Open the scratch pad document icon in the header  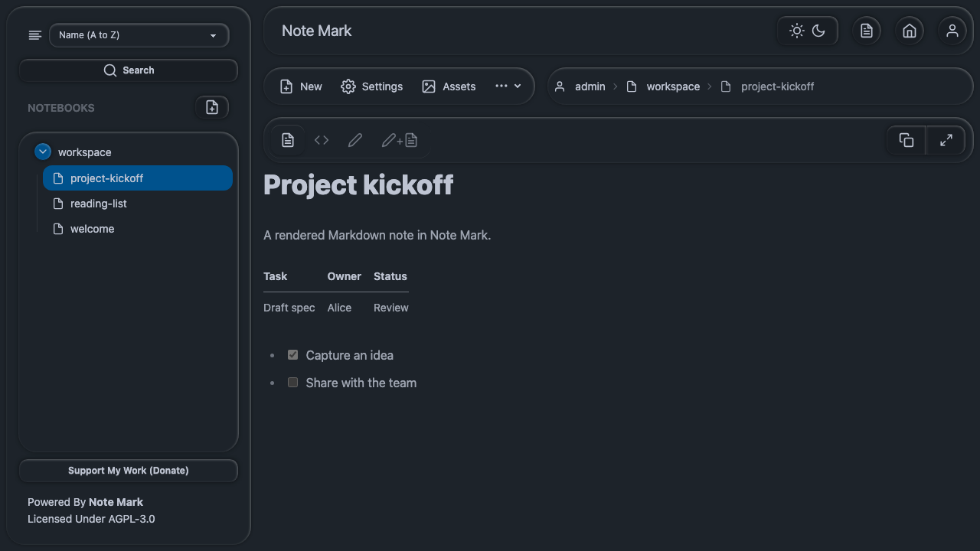(867, 31)
